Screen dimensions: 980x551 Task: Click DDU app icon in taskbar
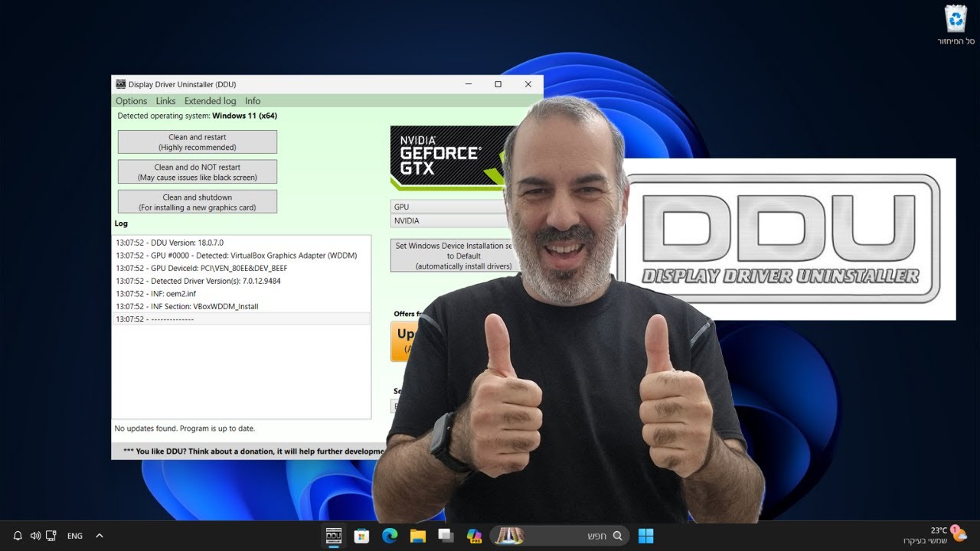(x=335, y=536)
